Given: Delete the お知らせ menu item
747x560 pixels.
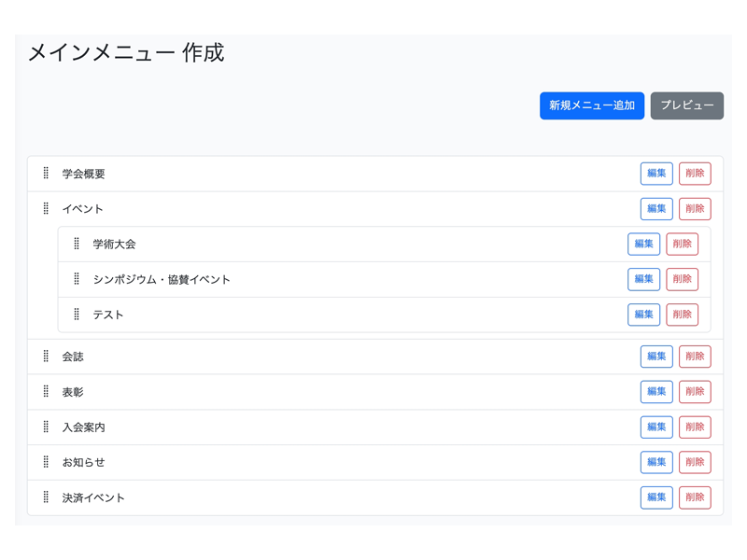Looking at the screenshot, I should point(695,462).
